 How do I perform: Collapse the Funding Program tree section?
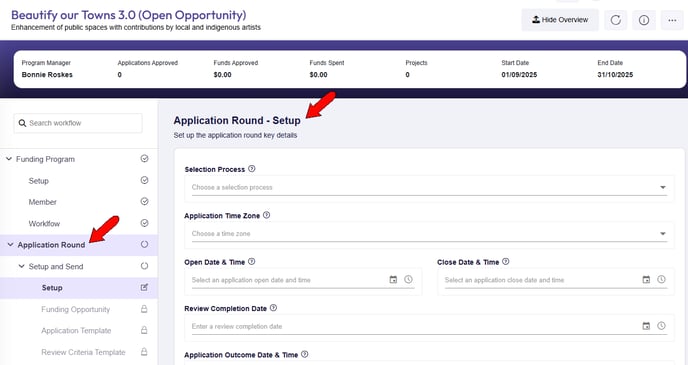coord(9,159)
